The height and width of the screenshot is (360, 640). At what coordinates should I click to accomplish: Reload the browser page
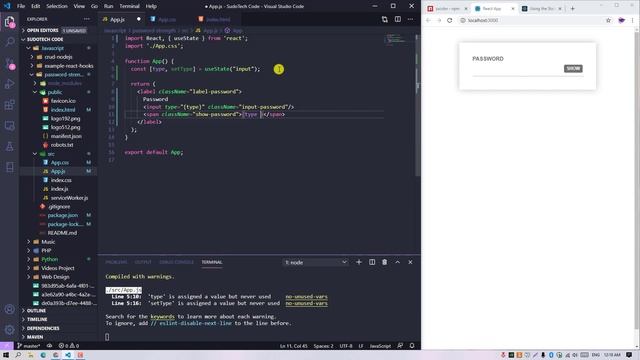tap(449, 20)
